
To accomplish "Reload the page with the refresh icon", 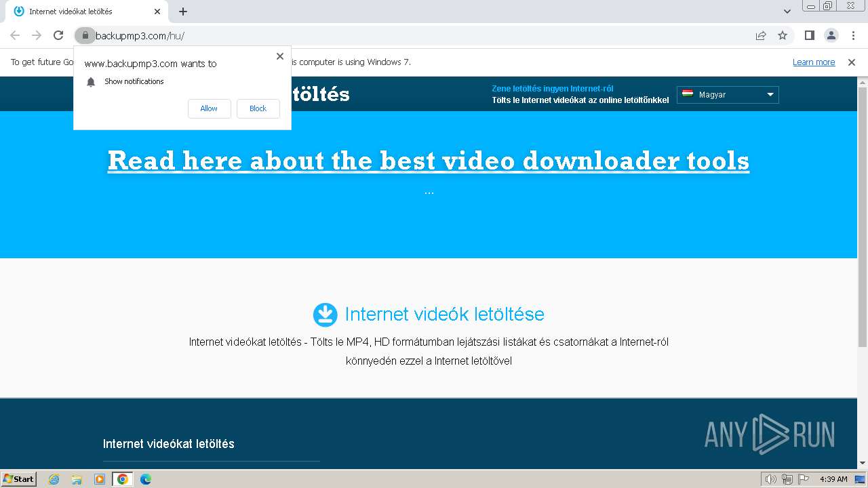I will coord(58,35).
